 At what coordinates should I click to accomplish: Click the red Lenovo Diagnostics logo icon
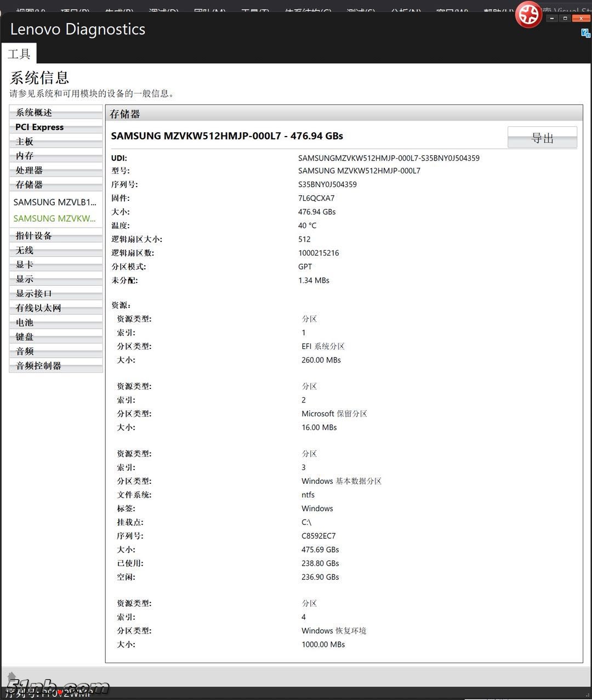(x=528, y=15)
